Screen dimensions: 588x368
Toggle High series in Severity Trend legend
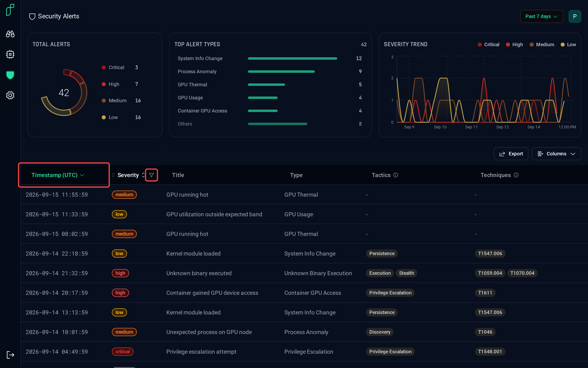[x=514, y=45]
